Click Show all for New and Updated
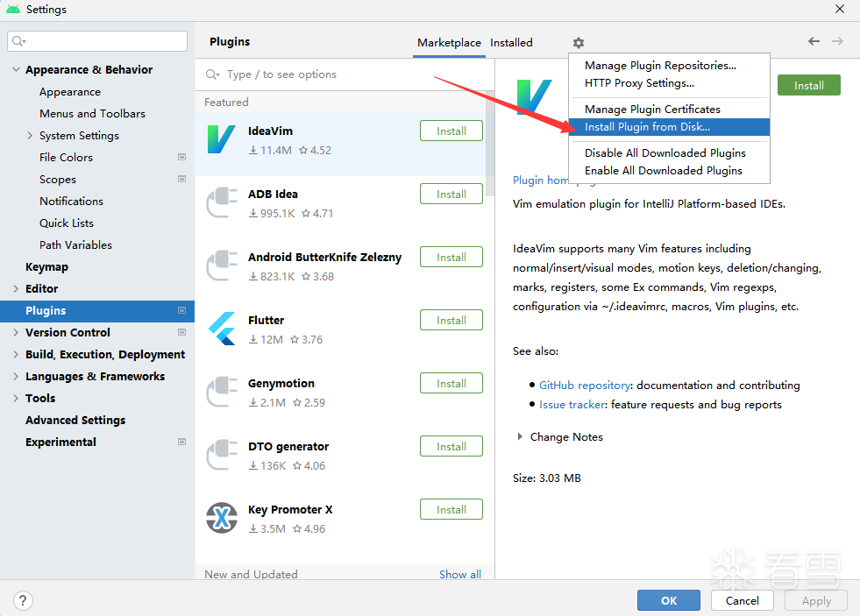The height and width of the screenshot is (616, 860). (x=460, y=574)
